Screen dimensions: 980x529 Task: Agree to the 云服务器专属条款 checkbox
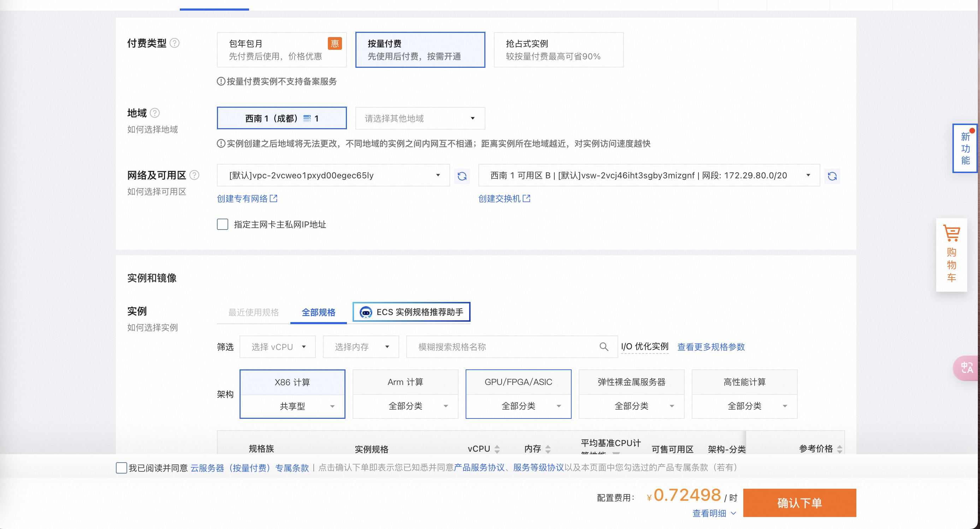(x=122, y=468)
